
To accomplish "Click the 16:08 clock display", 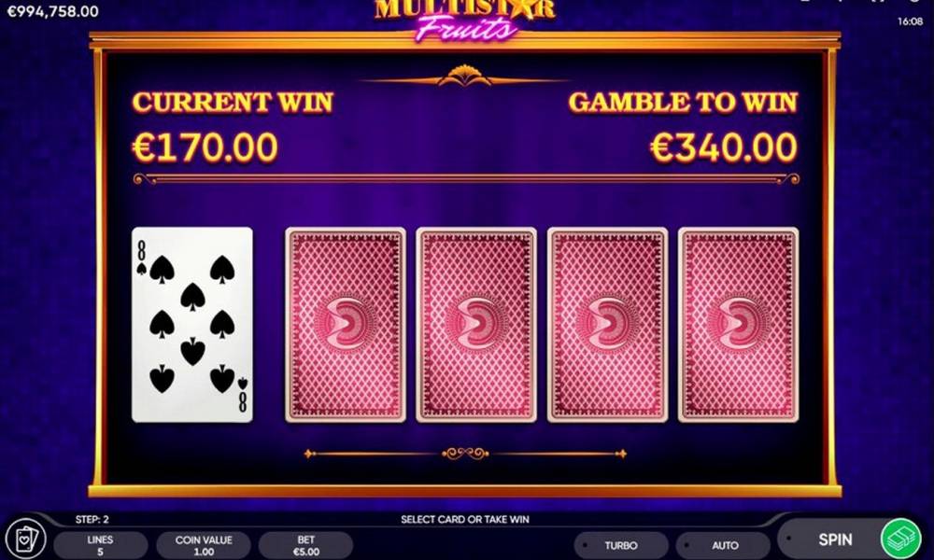I will pyautogui.click(x=910, y=21).
